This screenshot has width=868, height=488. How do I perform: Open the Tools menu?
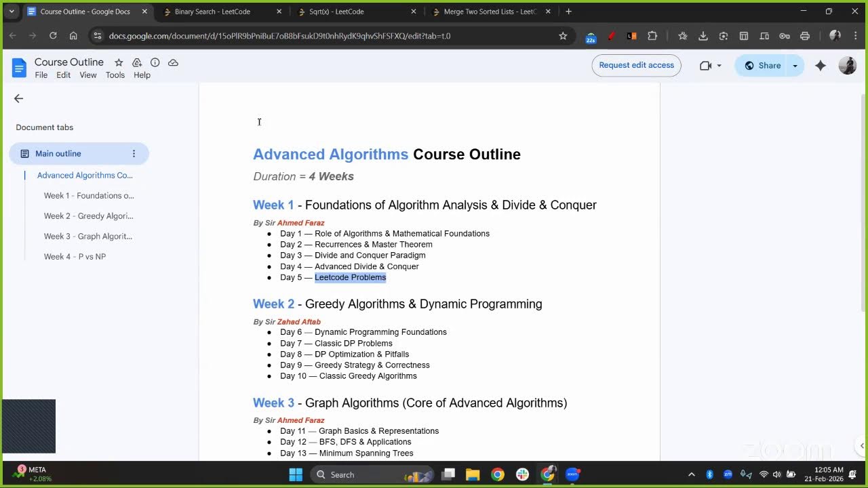(115, 75)
